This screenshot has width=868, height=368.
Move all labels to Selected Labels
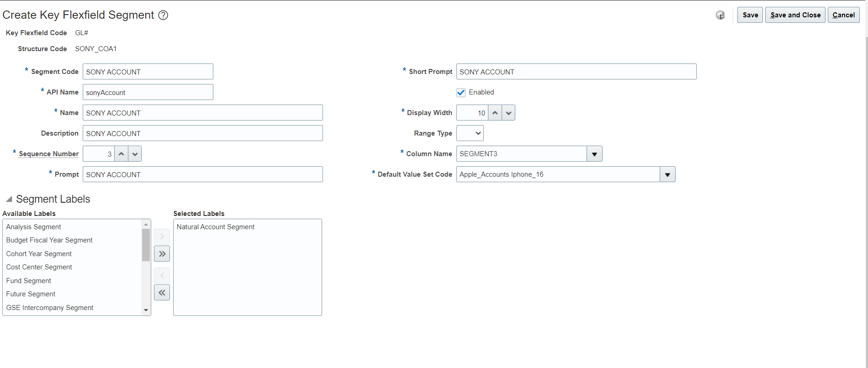point(162,254)
